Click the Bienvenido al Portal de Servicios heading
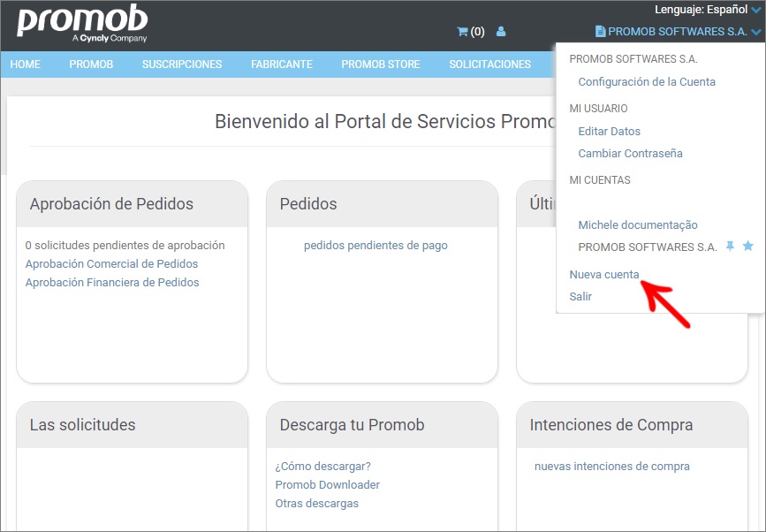766x532 pixels. 385,121
